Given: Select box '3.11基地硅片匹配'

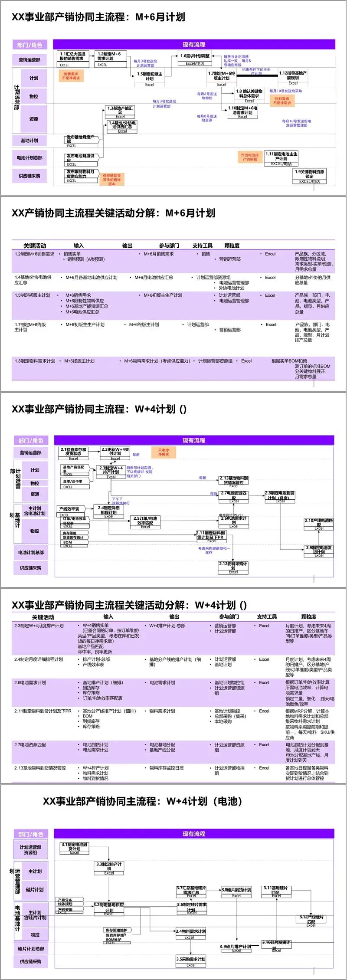Looking at the screenshot, I should [x=276, y=892].
